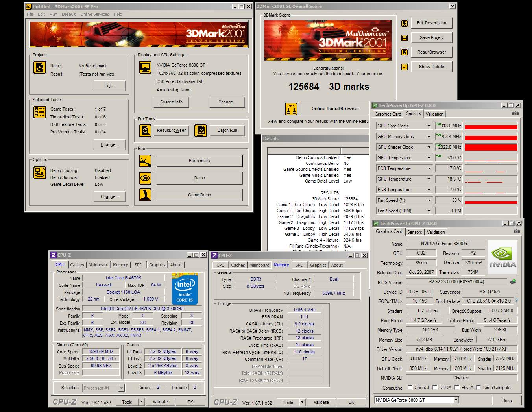Image resolution: width=532 pixels, height=412 pixels.
Task: Click the DRAM Frequency 1466.4 MHz field
Action: [305, 310]
